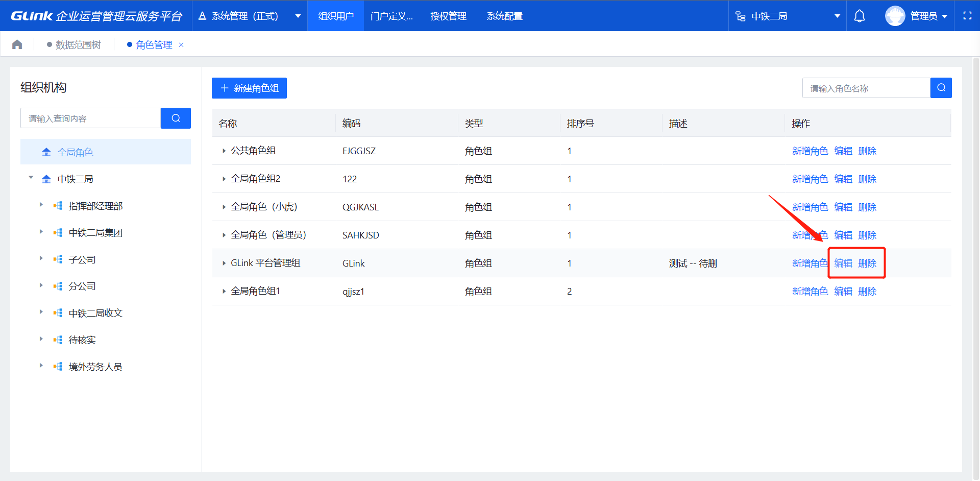The width and height of the screenshot is (980, 481).
Task: Expand the 中铁二局集团 tree node
Action: point(41,232)
